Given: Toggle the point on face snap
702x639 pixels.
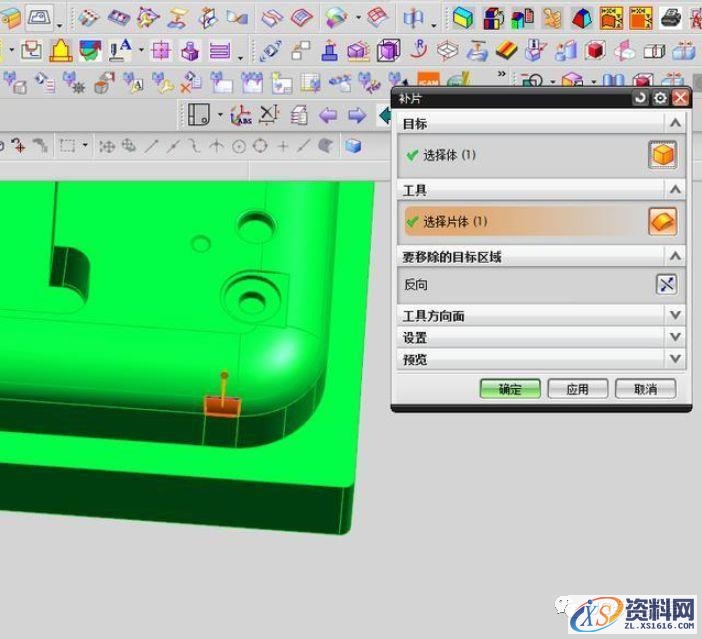Looking at the screenshot, I should click(325, 146).
